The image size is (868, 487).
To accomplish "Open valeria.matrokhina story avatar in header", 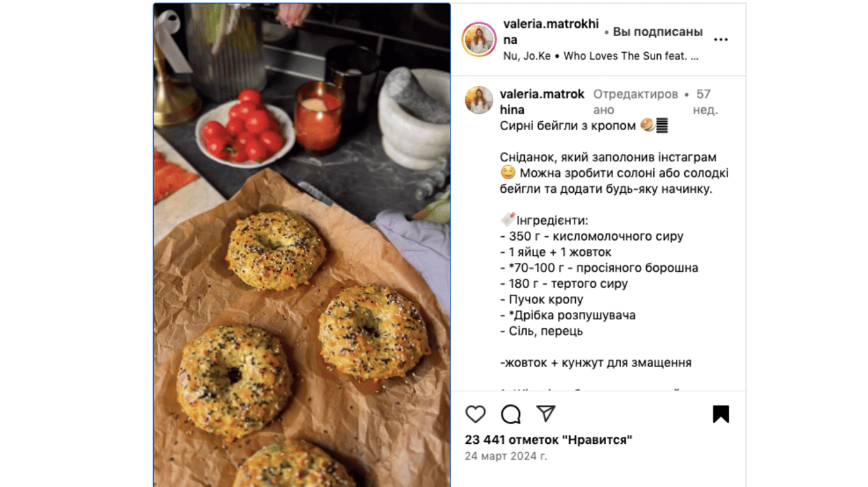I will click(x=479, y=39).
